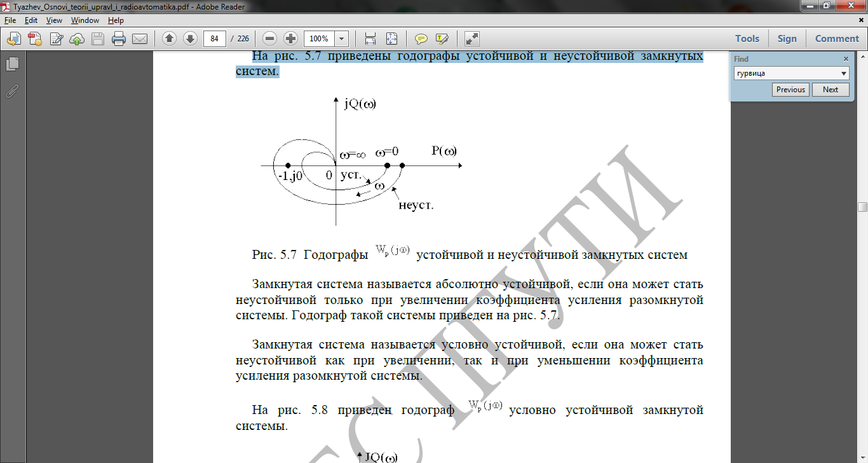Find the Previous search result
Screen dimensions: 868x463
point(790,90)
